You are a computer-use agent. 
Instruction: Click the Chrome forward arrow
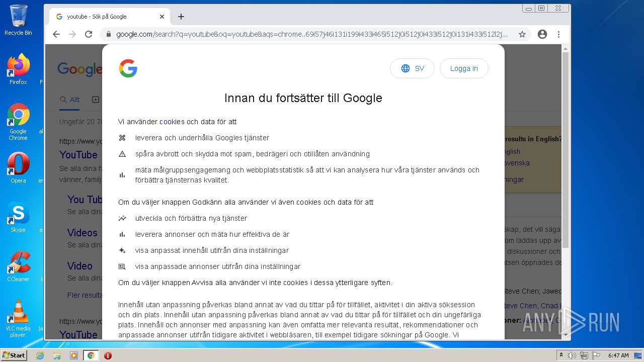72,34
